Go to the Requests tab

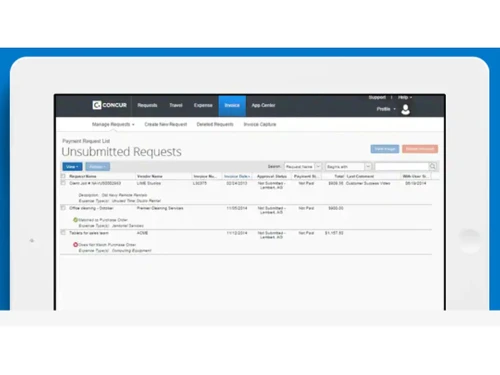pyautogui.click(x=147, y=105)
